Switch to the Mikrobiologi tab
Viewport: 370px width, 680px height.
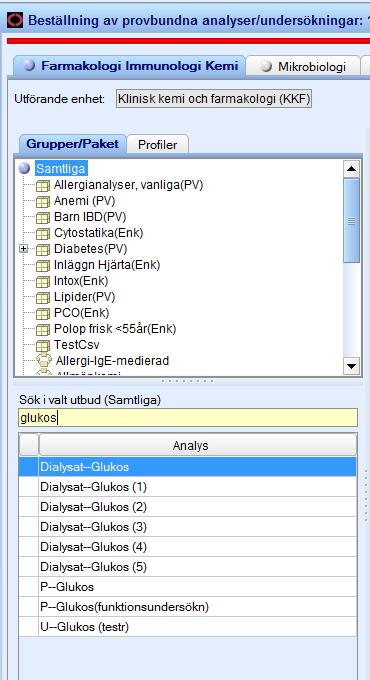pyautogui.click(x=303, y=66)
